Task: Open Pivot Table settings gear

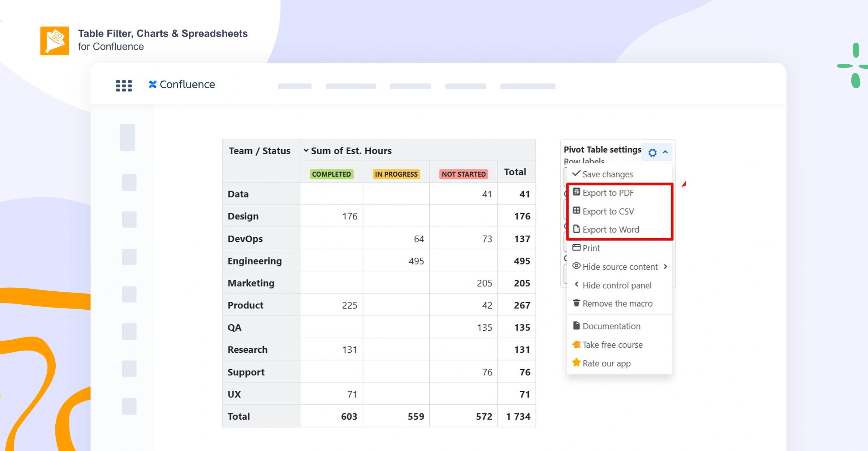Action: tap(652, 152)
